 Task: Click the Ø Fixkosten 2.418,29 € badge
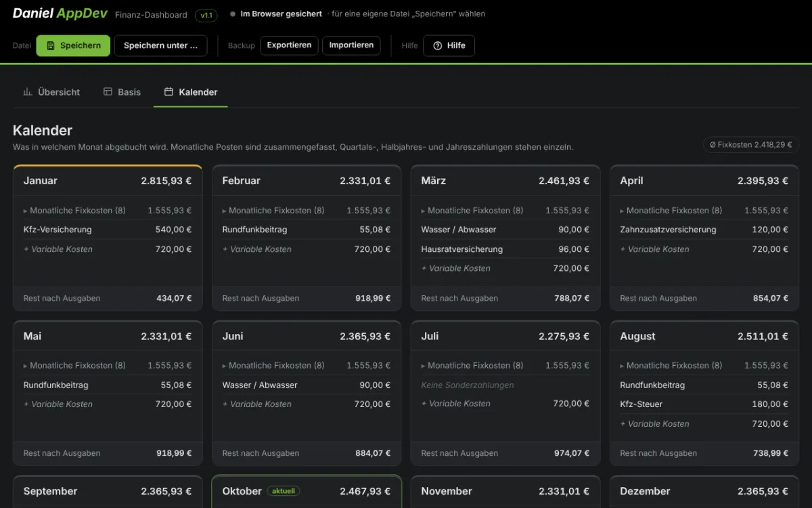click(x=751, y=145)
